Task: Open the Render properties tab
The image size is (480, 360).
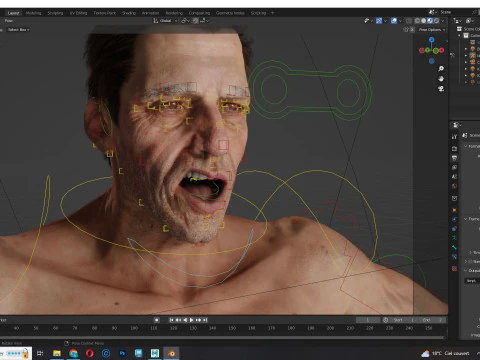Action: click(x=454, y=149)
